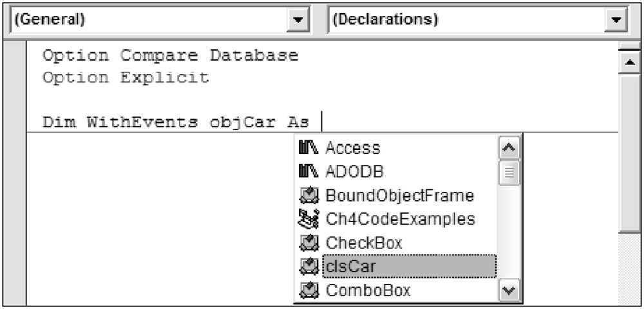Open the (Declarations) procedure dropdown arrow
This screenshot has height=309, width=644.
coord(616,20)
